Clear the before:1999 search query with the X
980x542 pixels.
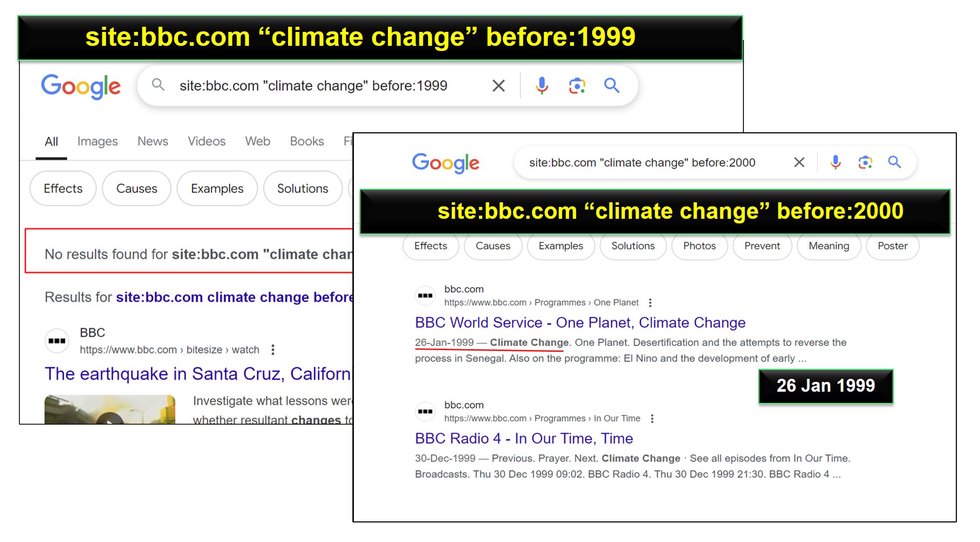[x=498, y=85]
